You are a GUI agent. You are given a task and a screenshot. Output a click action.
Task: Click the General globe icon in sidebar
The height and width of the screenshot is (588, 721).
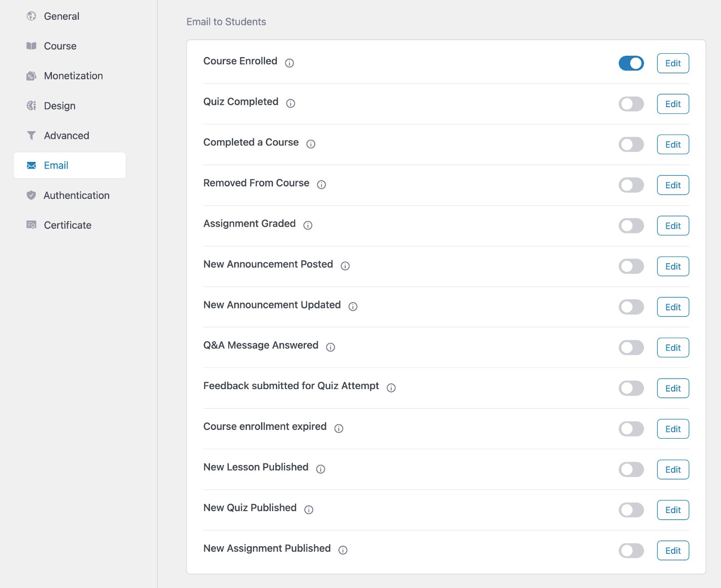click(x=31, y=16)
